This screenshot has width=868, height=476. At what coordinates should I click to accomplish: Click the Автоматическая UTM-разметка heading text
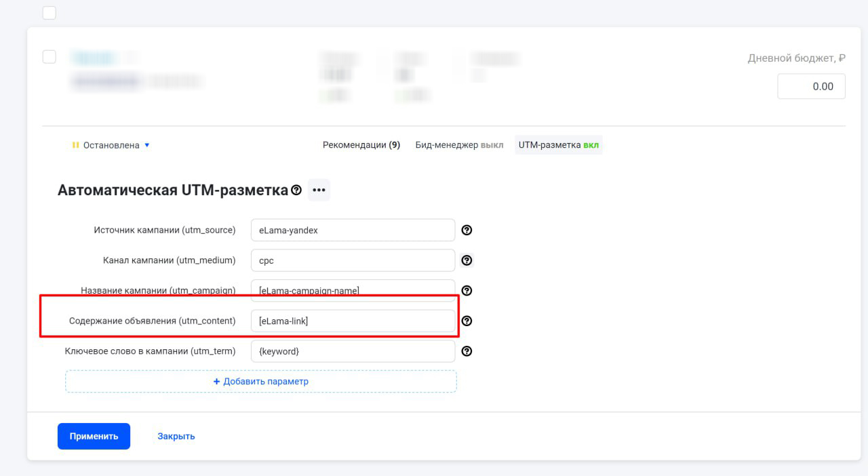[x=173, y=190]
